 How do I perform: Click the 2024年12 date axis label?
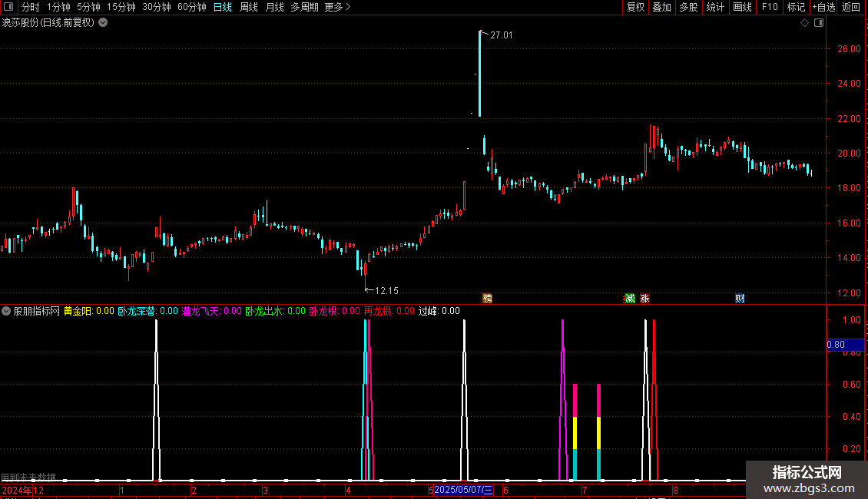click(23, 491)
